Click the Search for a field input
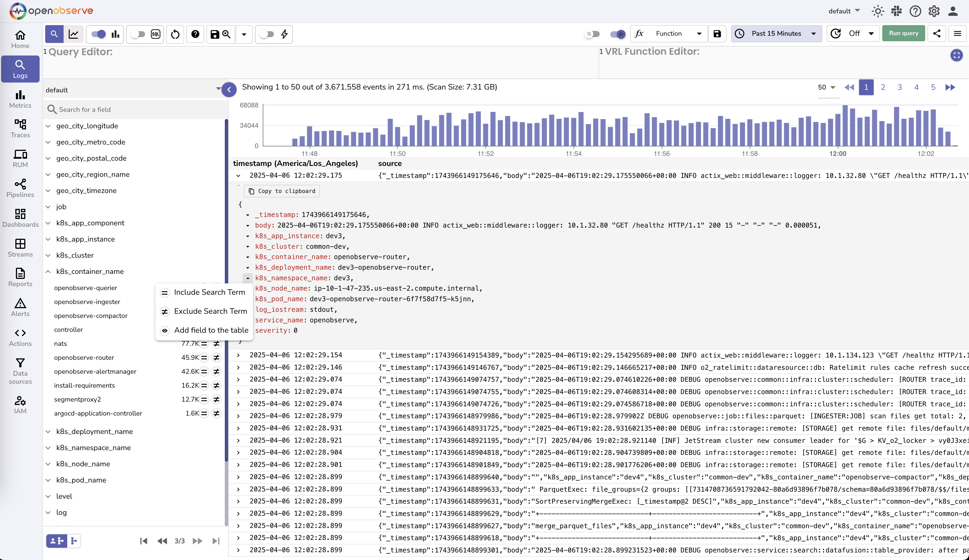 [x=134, y=110]
